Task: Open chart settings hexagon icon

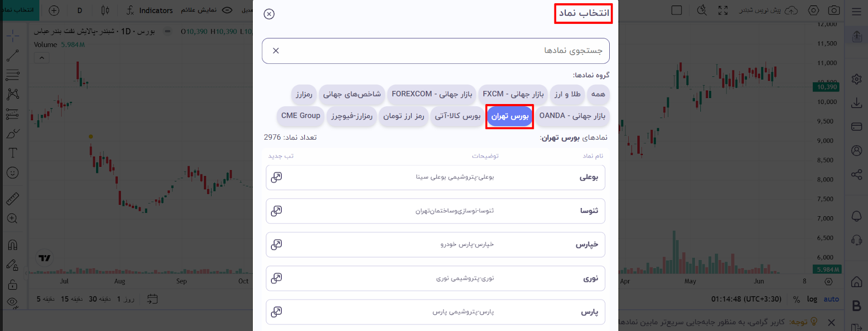Action: (813, 10)
